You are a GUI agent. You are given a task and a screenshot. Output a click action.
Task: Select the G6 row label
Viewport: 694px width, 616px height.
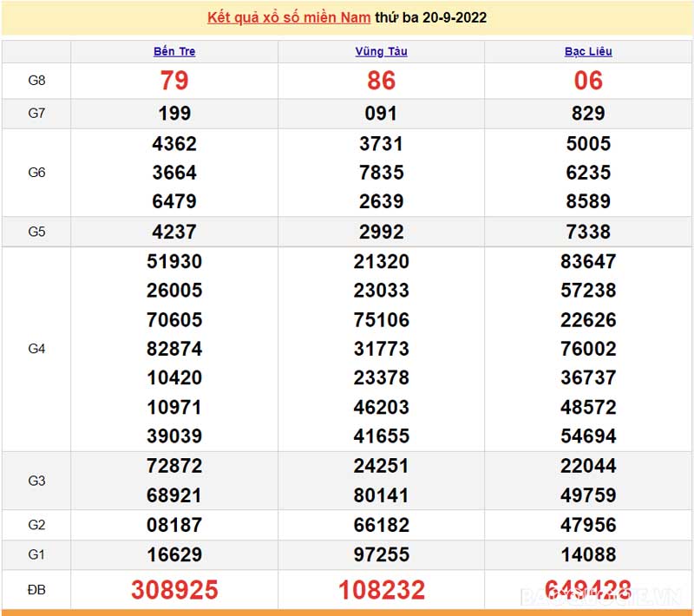coord(36,172)
